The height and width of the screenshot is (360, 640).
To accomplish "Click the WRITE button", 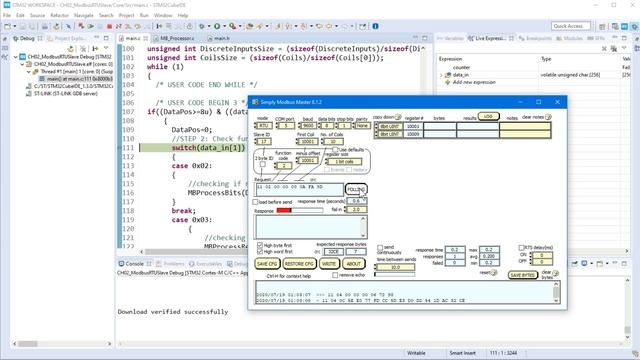I will (x=329, y=264).
